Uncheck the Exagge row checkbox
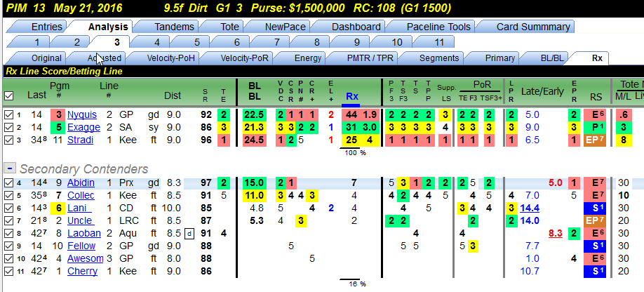Viewport: 644px width, 292px height. [8, 127]
